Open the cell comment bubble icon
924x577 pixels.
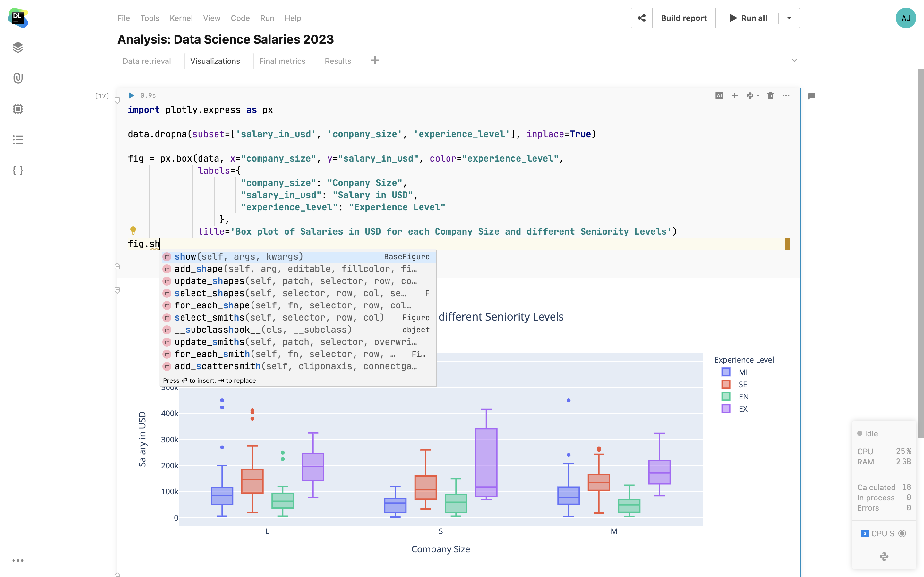click(812, 96)
